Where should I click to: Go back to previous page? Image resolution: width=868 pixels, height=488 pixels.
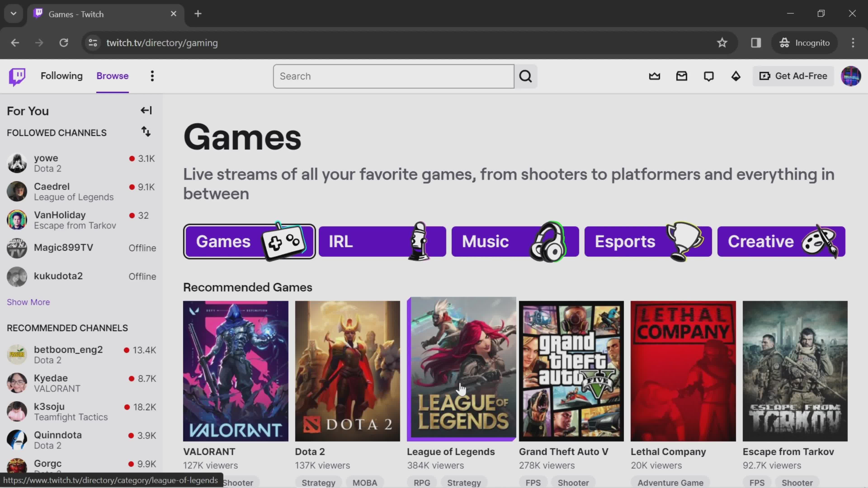(15, 43)
